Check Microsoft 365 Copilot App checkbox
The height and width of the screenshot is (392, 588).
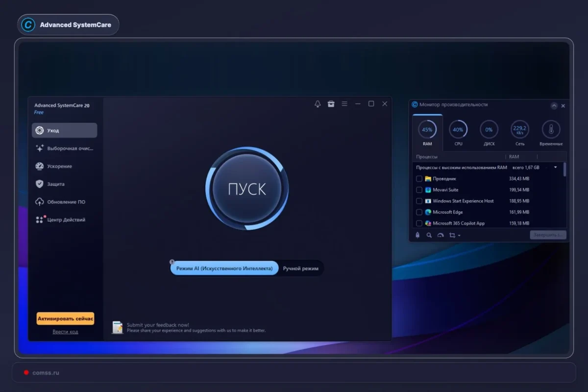pyautogui.click(x=419, y=223)
